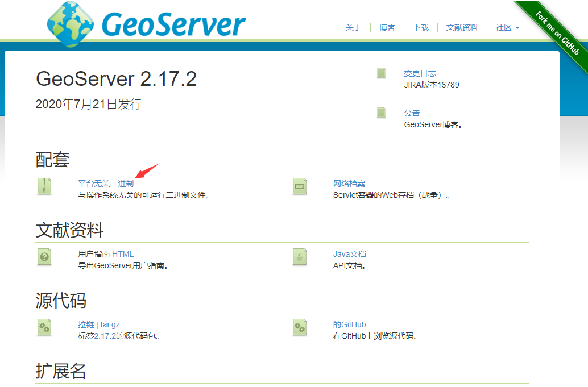588x387 pixels.
Task: Click the Java file icon beside Java文档
Action: click(x=300, y=257)
